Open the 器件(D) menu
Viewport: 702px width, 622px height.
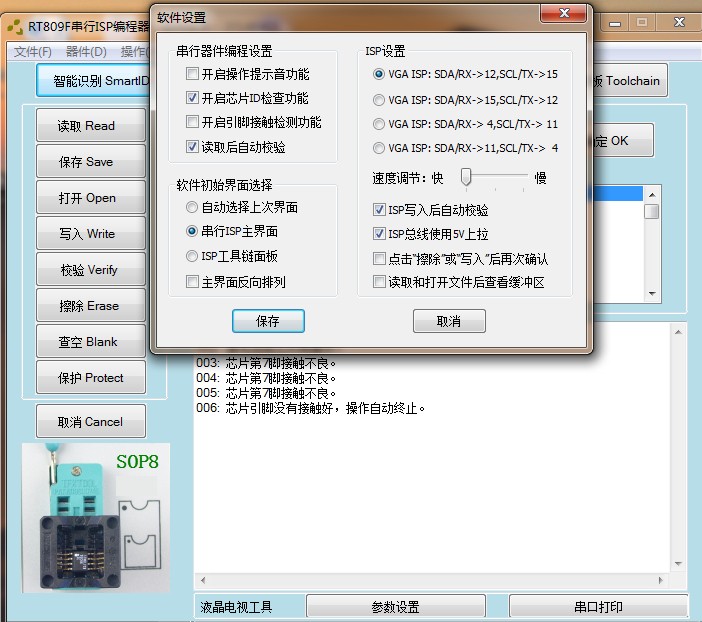[x=86, y=52]
